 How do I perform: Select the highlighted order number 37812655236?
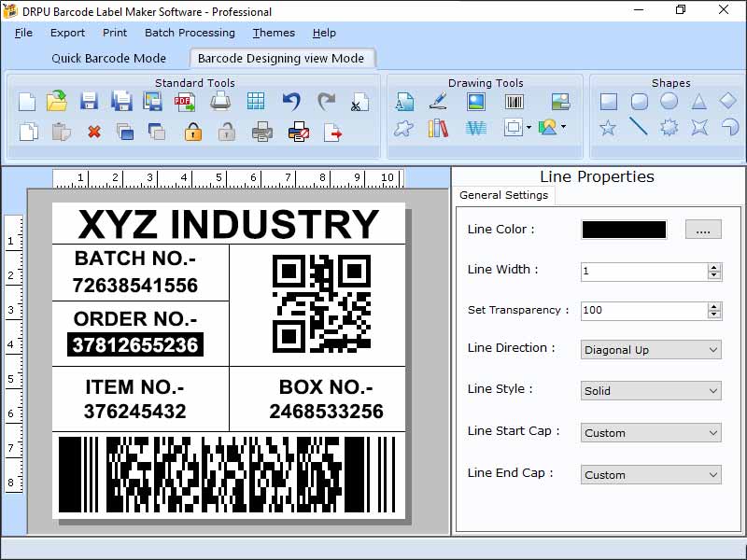click(x=135, y=344)
